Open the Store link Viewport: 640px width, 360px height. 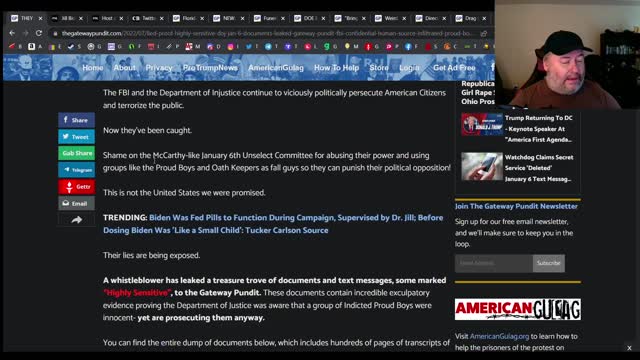[379, 68]
